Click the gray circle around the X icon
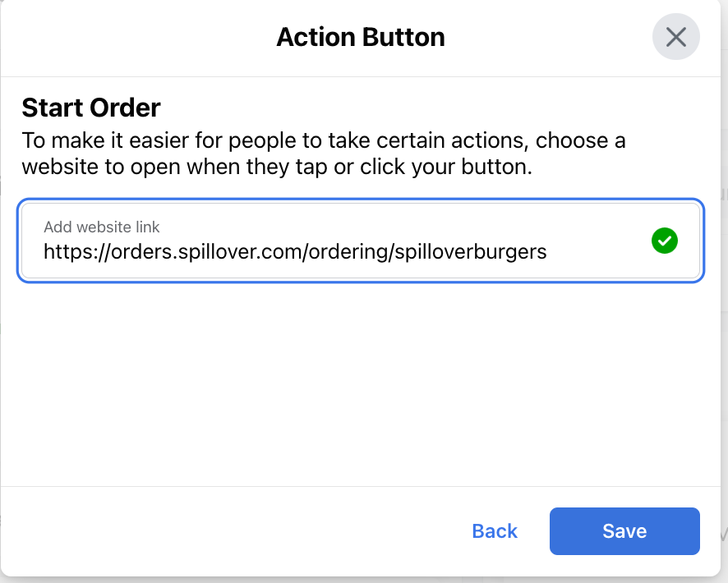Viewport: 728px width, 583px height. tap(675, 37)
